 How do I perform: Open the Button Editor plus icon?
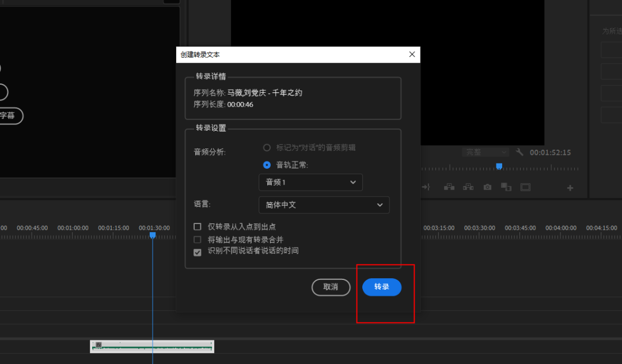(x=570, y=188)
